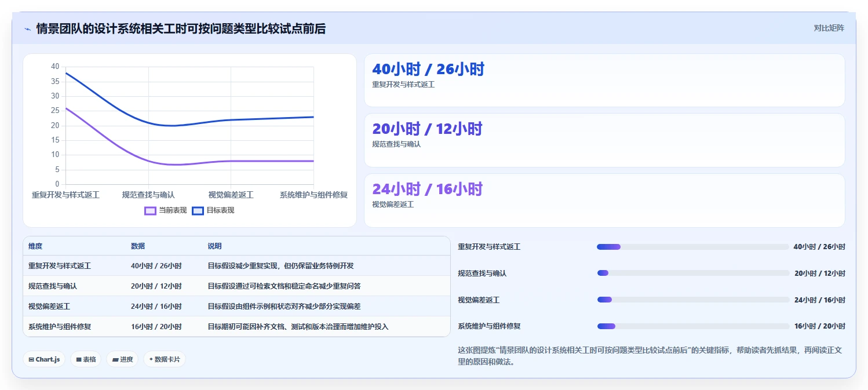
Task: Click table cell 系统维护与组件修复
Action: pos(60,327)
